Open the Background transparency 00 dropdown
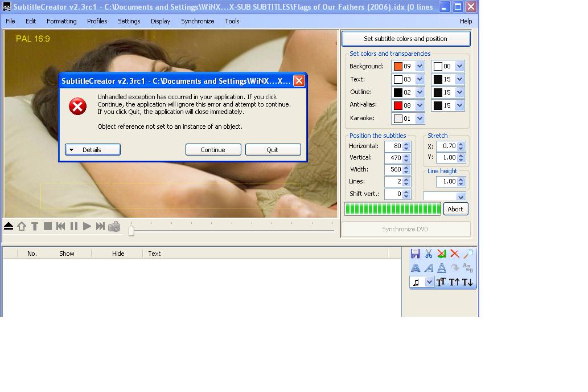 click(x=460, y=66)
